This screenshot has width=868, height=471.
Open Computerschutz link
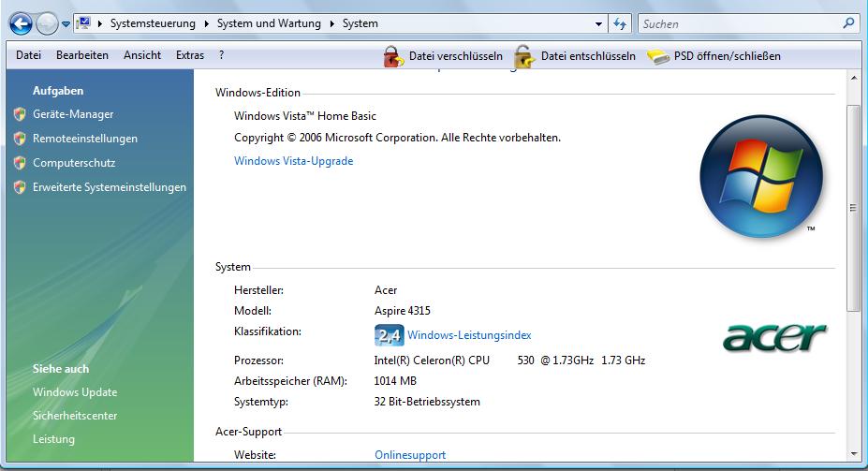click(74, 163)
